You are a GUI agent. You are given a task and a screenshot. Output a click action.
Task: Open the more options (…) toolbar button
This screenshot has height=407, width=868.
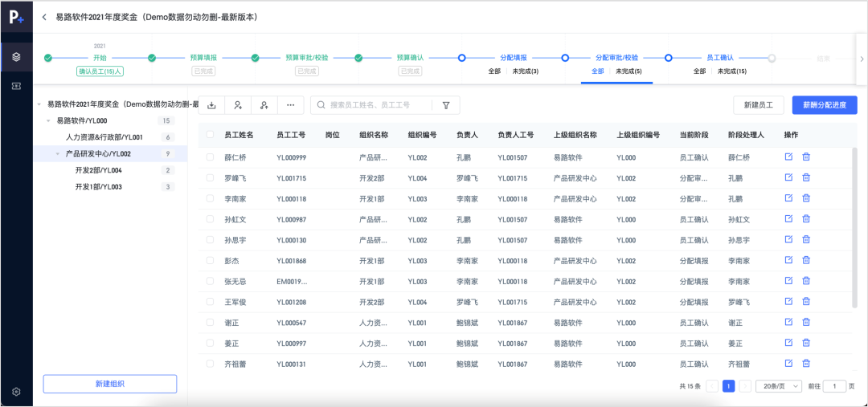[290, 105]
